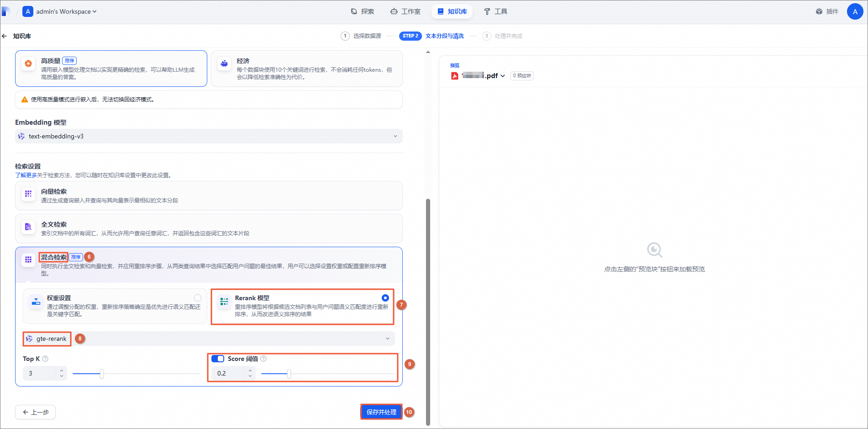
Task: Open the user account avatar menu
Action: [x=855, y=11]
